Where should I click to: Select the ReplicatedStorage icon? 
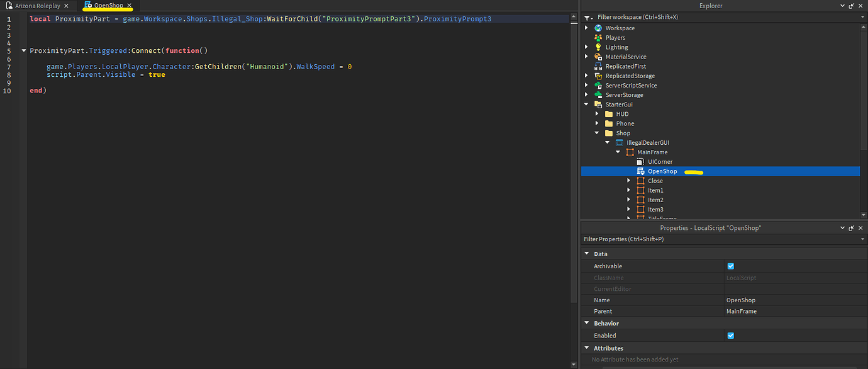pyautogui.click(x=599, y=76)
